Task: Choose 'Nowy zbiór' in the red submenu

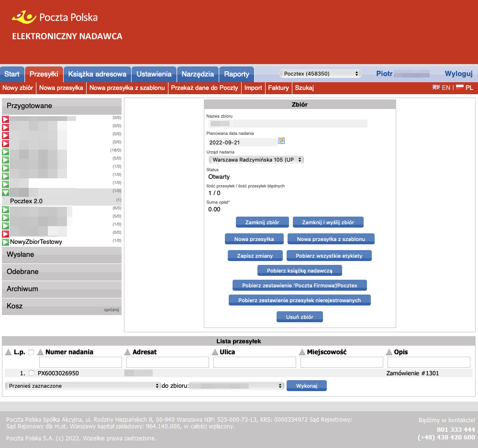Action: point(18,88)
